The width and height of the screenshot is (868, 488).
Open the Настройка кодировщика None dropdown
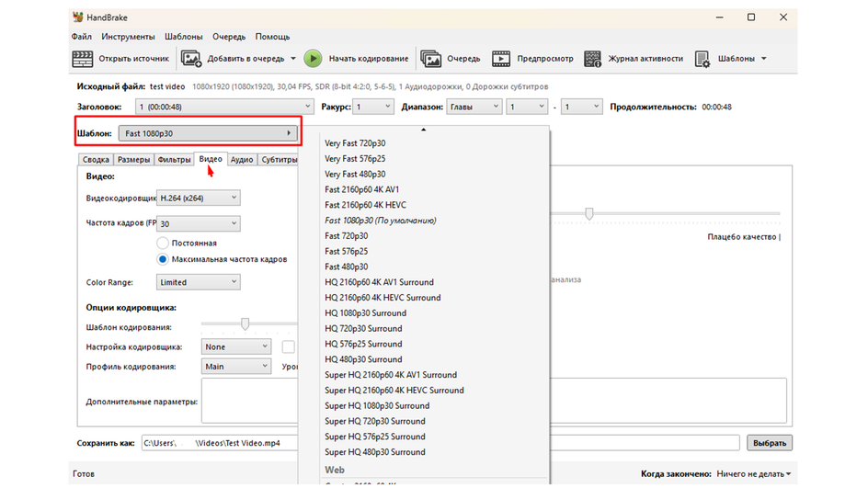click(x=236, y=346)
